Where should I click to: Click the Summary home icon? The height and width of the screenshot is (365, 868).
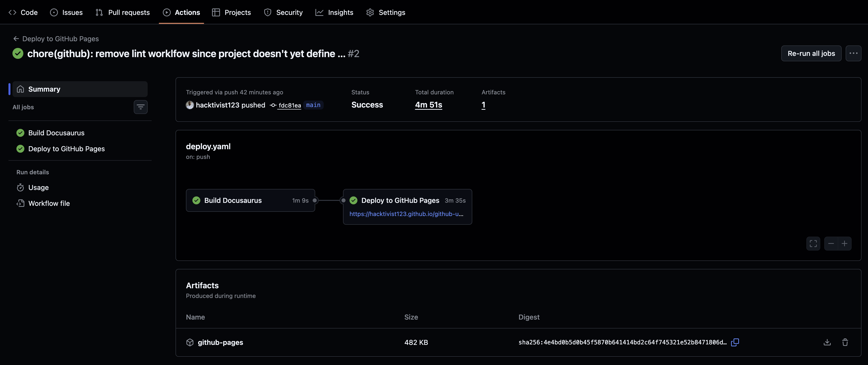pyautogui.click(x=20, y=89)
